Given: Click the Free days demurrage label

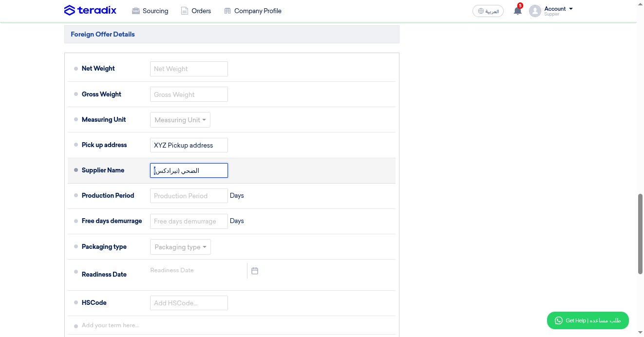Looking at the screenshot, I should tap(112, 221).
